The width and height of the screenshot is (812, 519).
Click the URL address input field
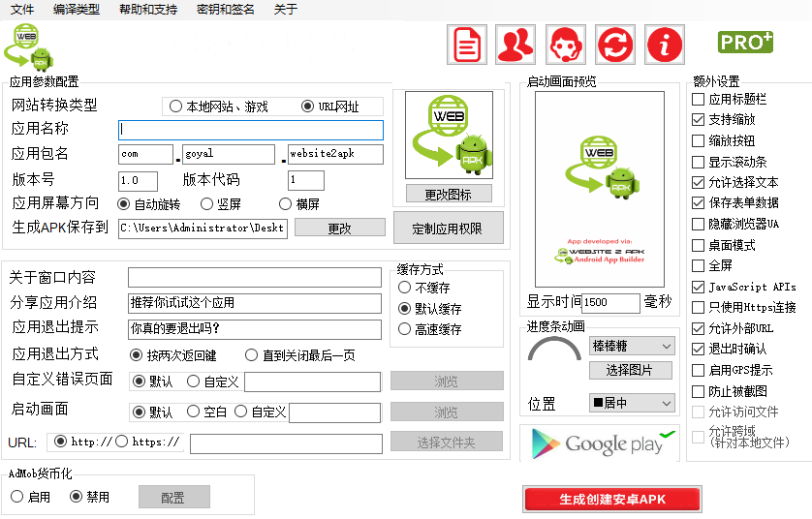286,443
